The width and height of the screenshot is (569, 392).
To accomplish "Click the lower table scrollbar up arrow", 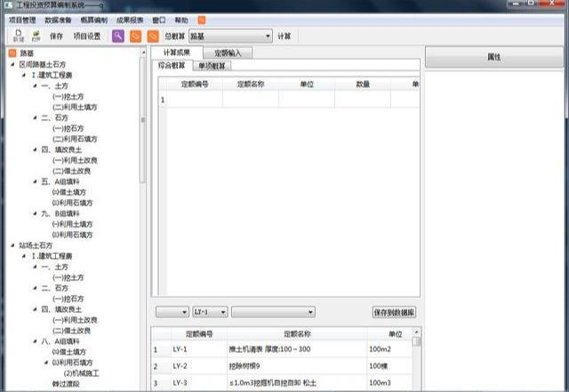I will tap(417, 332).
